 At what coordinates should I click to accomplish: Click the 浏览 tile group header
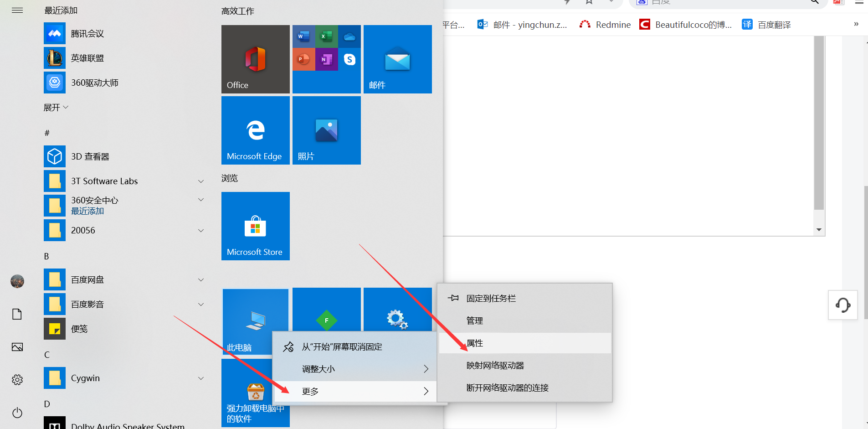(230, 178)
